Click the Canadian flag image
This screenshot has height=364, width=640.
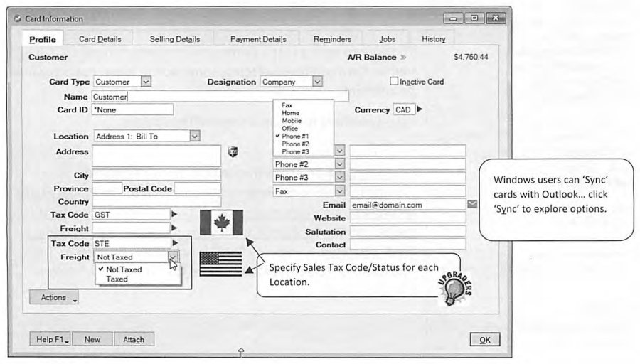coord(221,223)
